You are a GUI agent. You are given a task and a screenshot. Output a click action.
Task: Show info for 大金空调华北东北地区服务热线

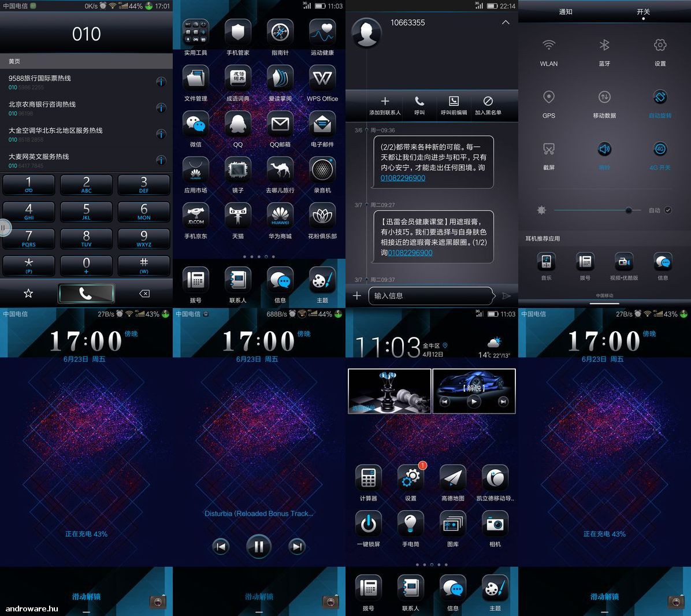[x=161, y=134]
